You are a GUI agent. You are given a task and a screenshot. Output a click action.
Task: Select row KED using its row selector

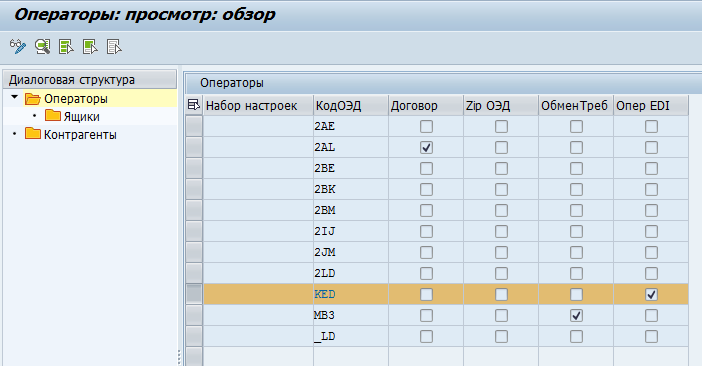click(x=194, y=294)
